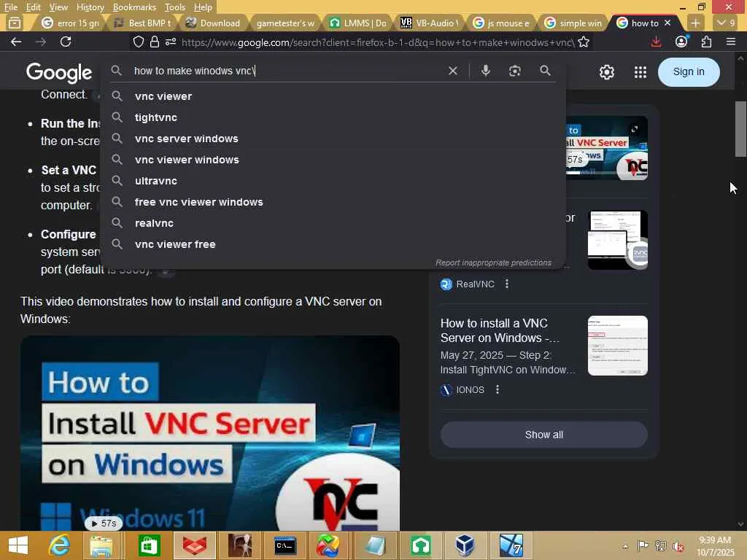Image resolution: width=747 pixels, height=560 pixels.
Task: Go back to the previous page
Action: click(x=16, y=42)
